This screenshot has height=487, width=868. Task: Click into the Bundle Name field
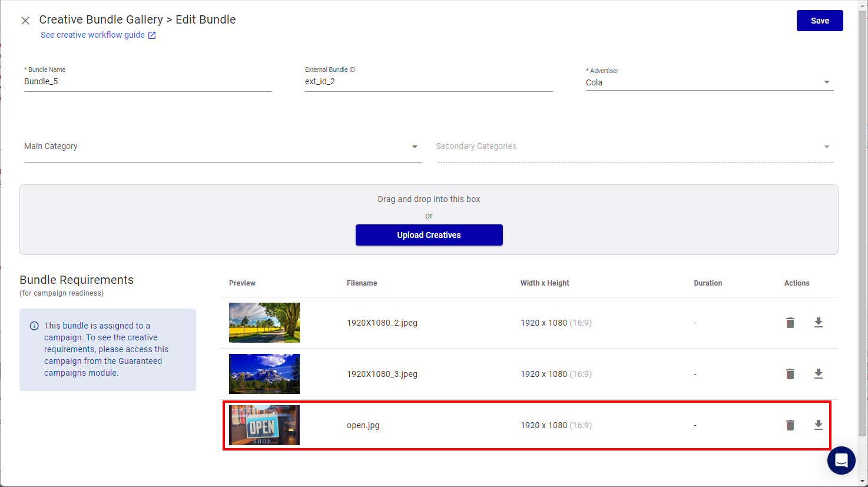[x=147, y=82]
